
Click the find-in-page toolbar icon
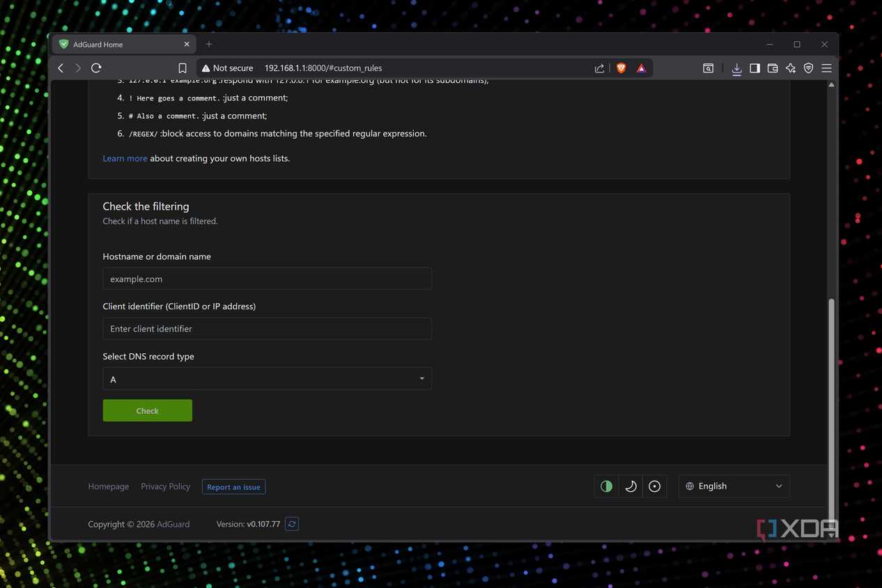708,68
